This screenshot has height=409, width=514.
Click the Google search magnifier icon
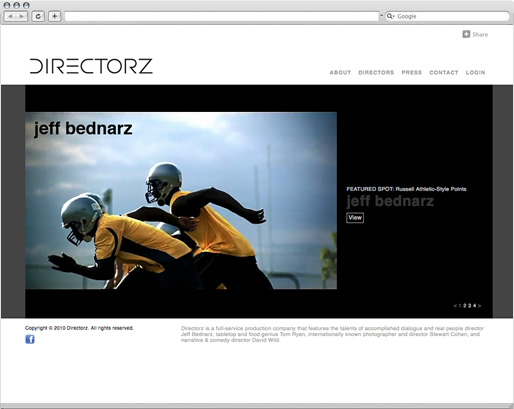click(x=389, y=16)
